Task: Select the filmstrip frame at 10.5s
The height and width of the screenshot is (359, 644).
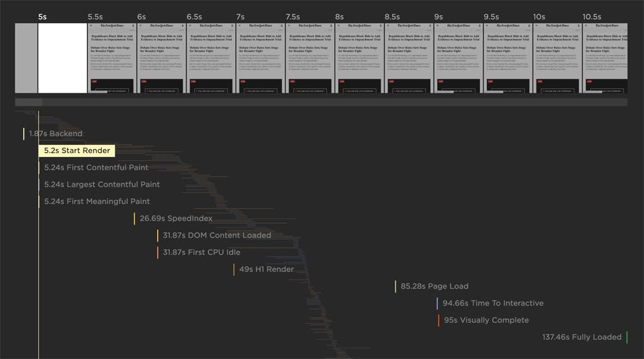Action: [x=605, y=59]
